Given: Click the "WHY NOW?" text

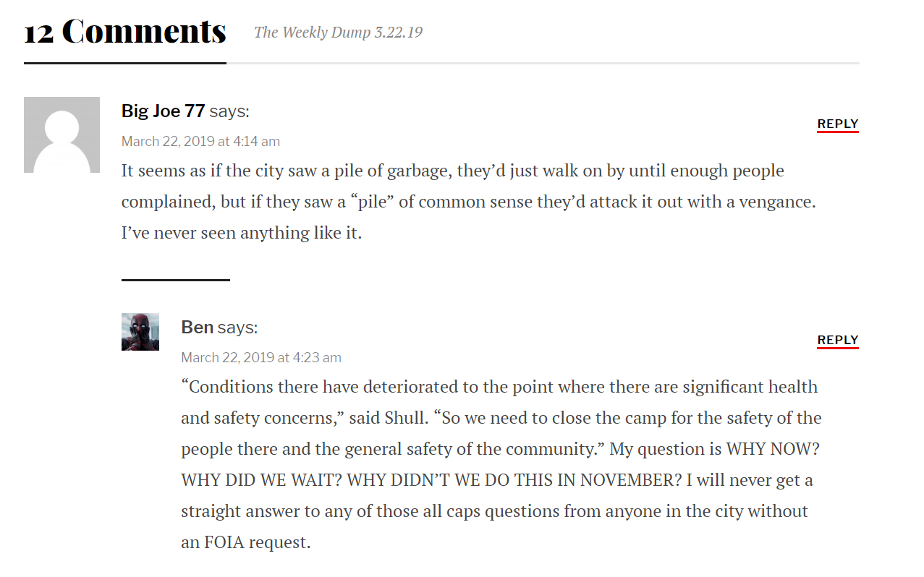Looking at the screenshot, I should (x=772, y=449).
